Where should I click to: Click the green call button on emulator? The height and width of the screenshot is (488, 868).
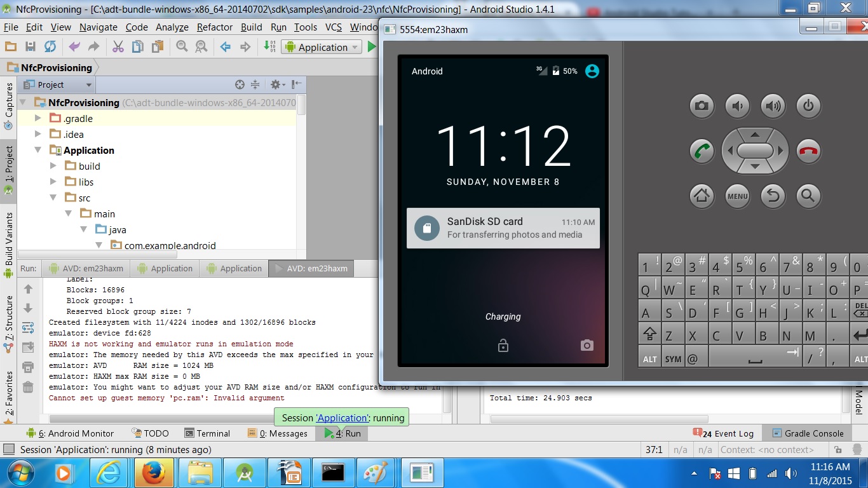point(702,151)
